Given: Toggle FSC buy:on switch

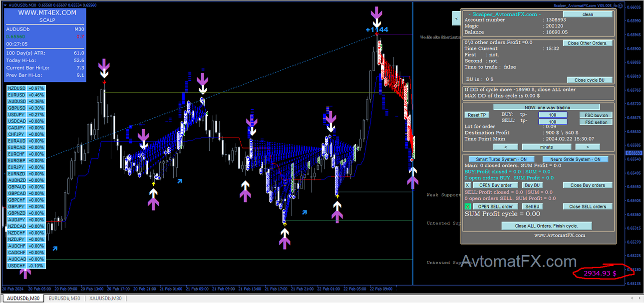Looking at the screenshot, I should [596, 115].
